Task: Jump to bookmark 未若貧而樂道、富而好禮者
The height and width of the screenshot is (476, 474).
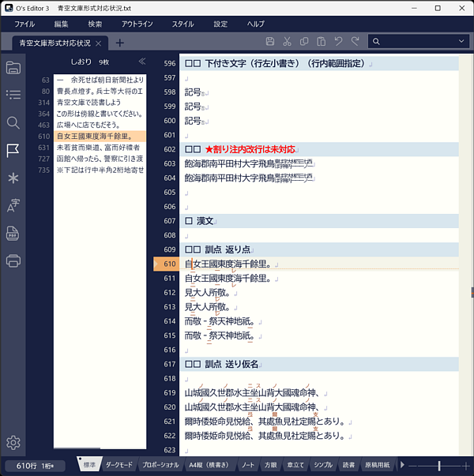Action: pos(100,148)
